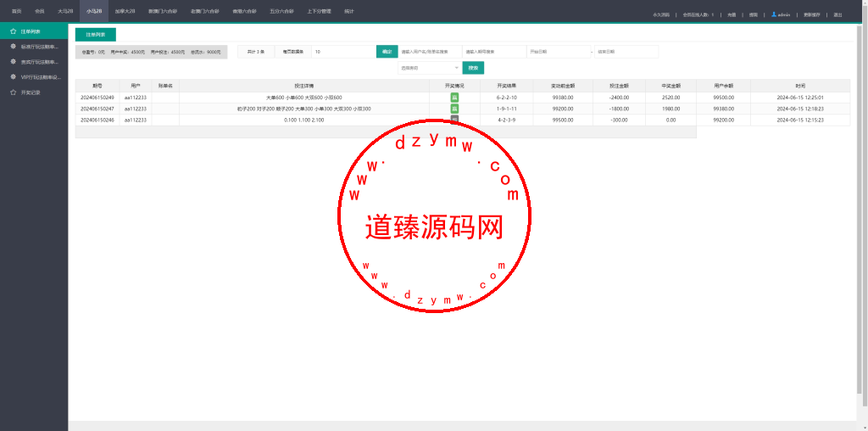Click the 共计 3 条 total count label
Image resolution: width=868 pixels, height=431 pixels.
click(x=256, y=52)
